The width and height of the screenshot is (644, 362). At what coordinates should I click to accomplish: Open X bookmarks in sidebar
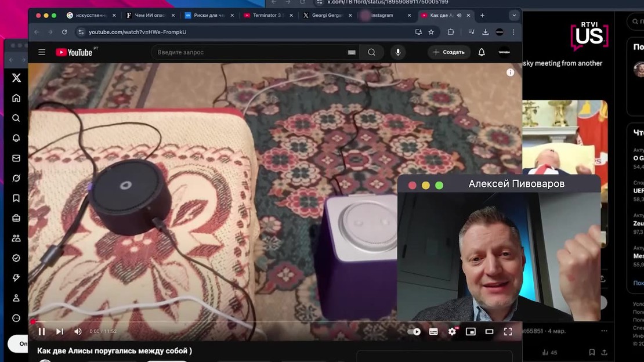click(x=16, y=198)
